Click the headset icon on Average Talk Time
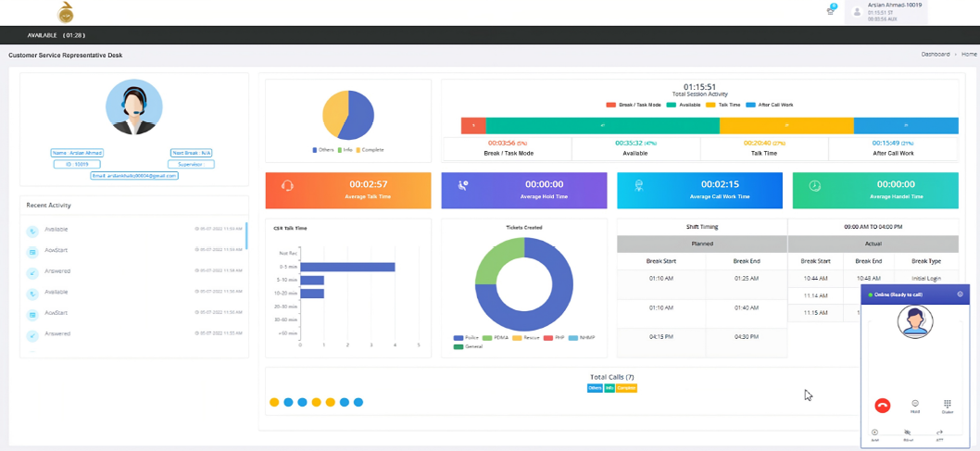This screenshot has width=980, height=451. 287,185
